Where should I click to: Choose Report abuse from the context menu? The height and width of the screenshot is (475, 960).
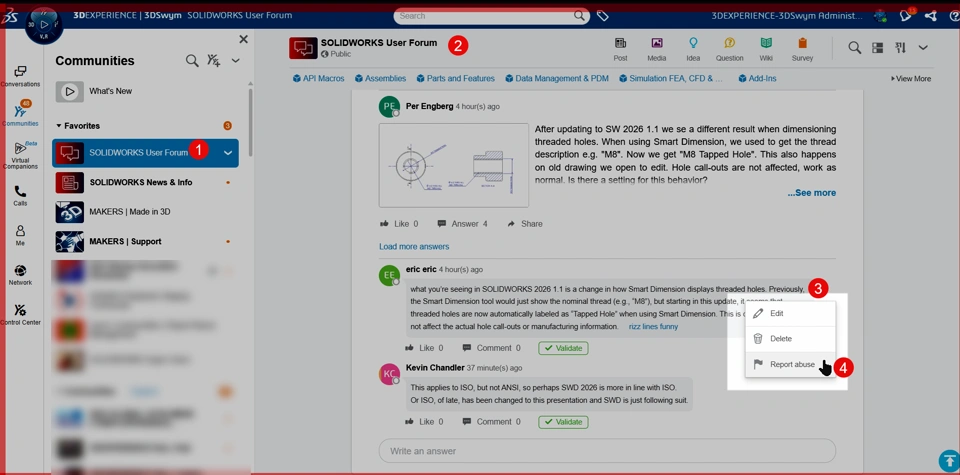pyautogui.click(x=790, y=364)
